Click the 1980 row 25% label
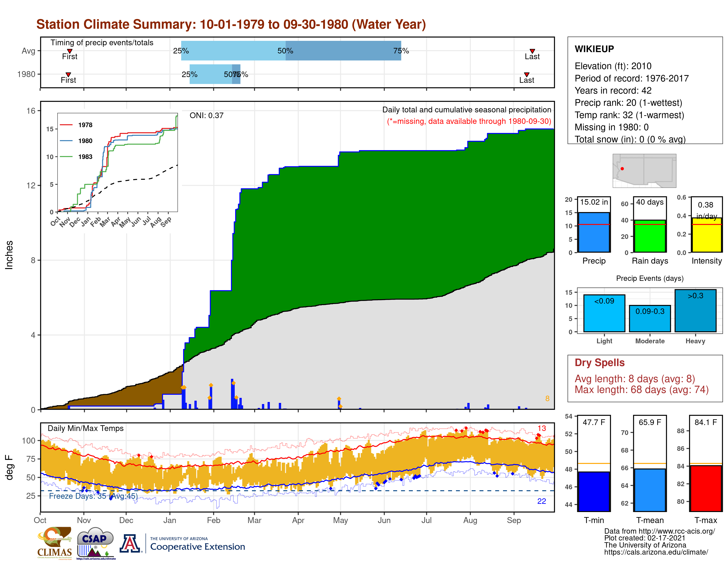 point(189,74)
